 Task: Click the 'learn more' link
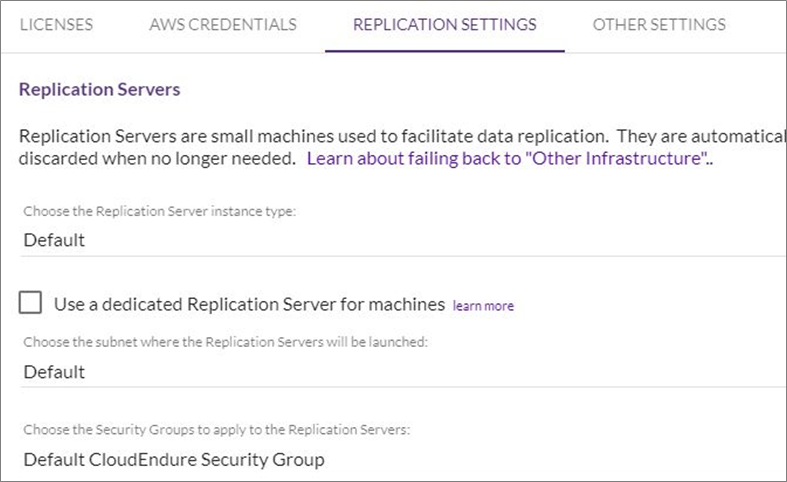483,306
